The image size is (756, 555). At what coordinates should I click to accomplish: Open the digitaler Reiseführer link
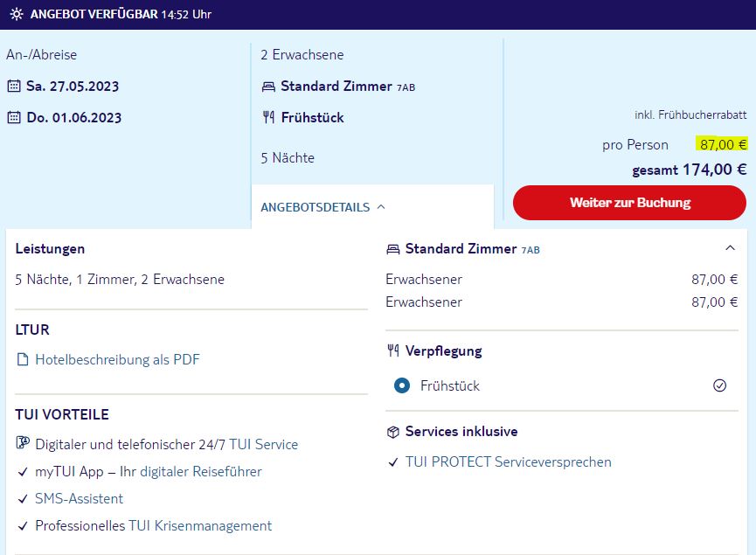(x=200, y=472)
